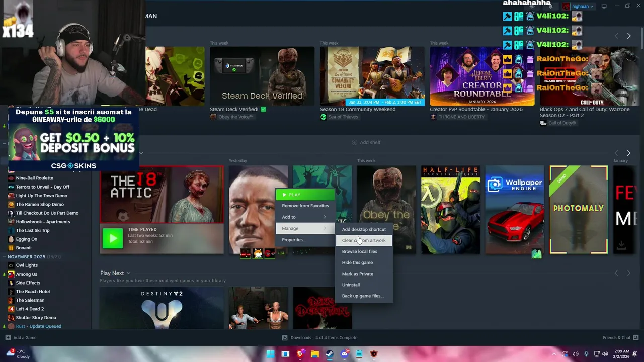
Task: Open the Friends & Chat icon
Action: pos(636,338)
